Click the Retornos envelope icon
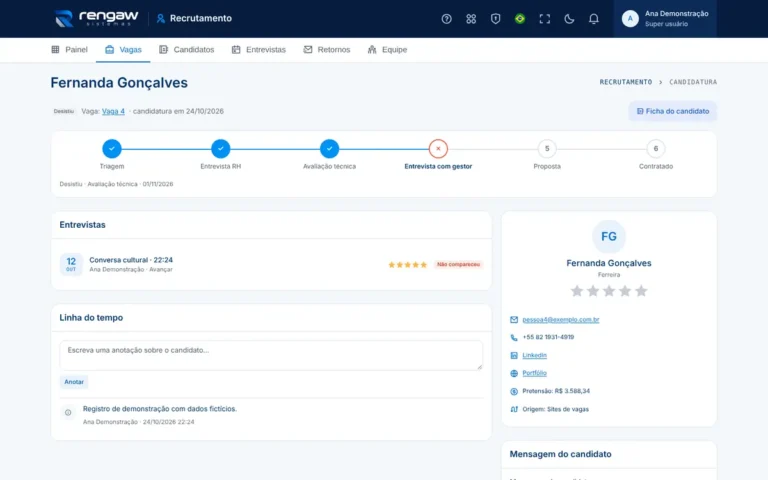768x480 pixels. point(308,49)
